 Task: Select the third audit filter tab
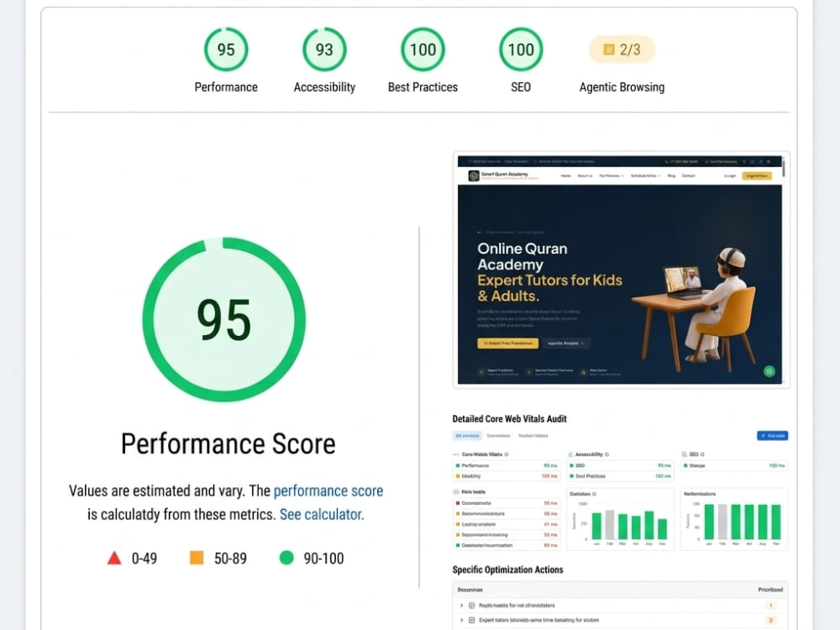533,435
